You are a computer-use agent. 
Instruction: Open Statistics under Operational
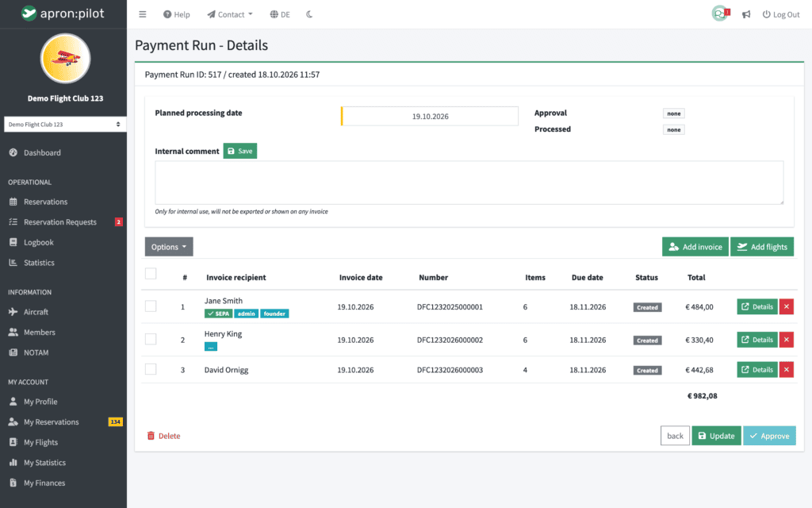click(39, 263)
